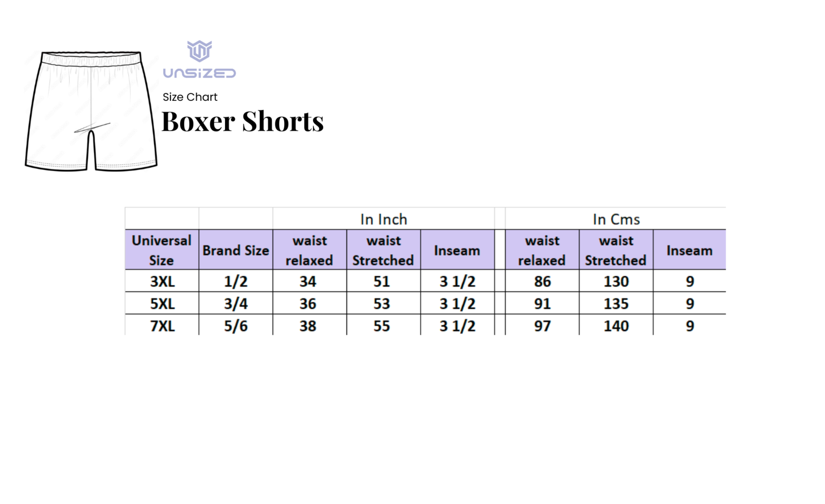
Task: Select the In Cms column group header
Action: point(616,219)
